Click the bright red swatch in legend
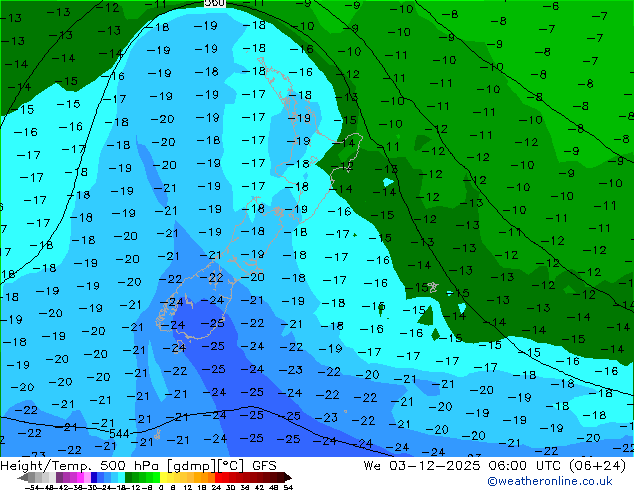Image resolution: width=634 pixels, height=490 pixels. 218,478
